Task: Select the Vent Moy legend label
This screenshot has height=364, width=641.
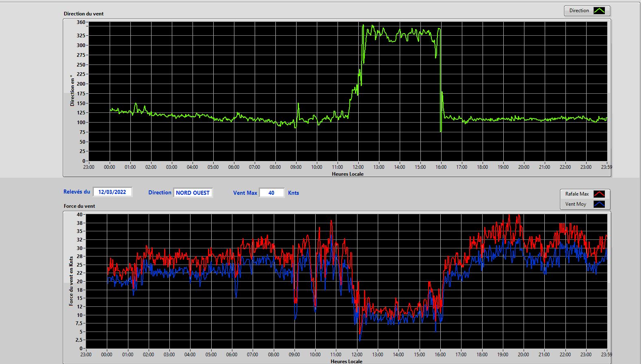Action: [x=576, y=204]
